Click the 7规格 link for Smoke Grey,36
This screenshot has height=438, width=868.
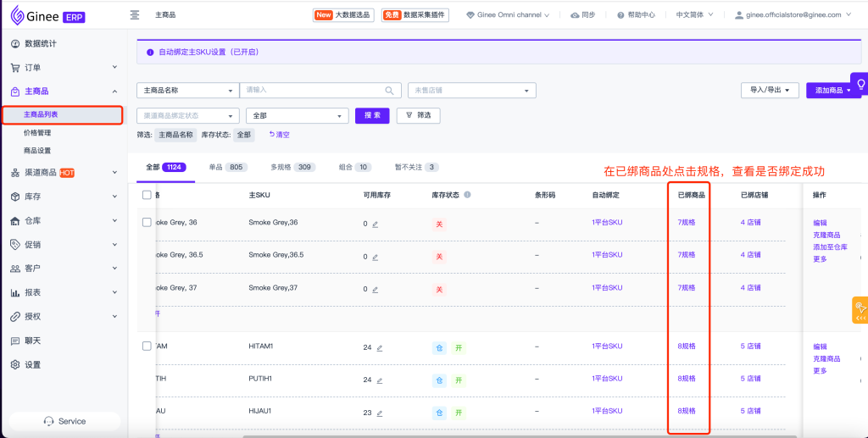click(x=687, y=223)
